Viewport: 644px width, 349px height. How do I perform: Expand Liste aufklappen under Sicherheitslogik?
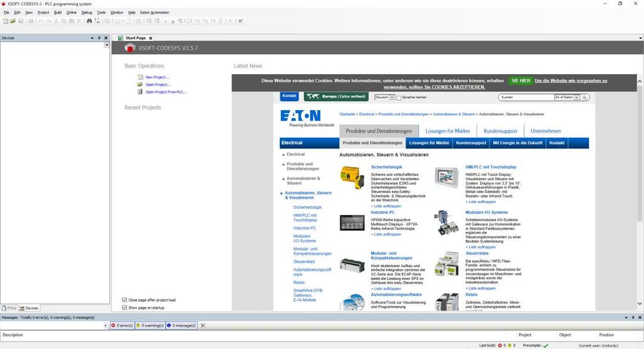(x=386, y=206)
